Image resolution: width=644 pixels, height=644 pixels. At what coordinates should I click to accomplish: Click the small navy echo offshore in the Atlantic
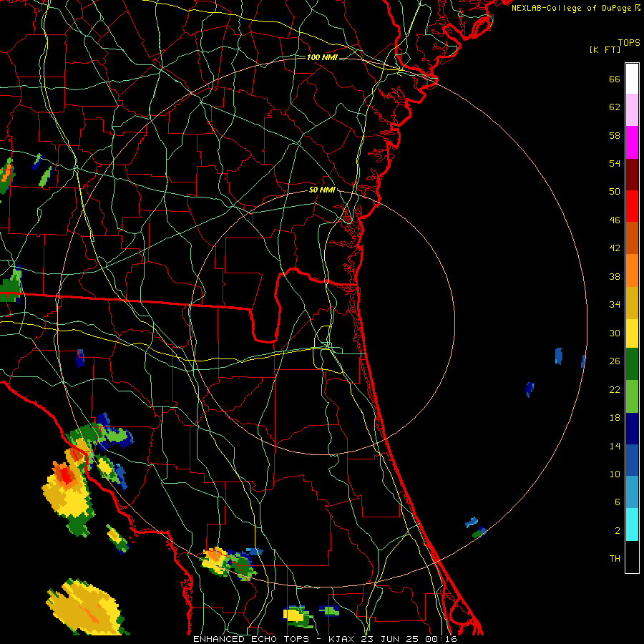[x=530, y=389]
